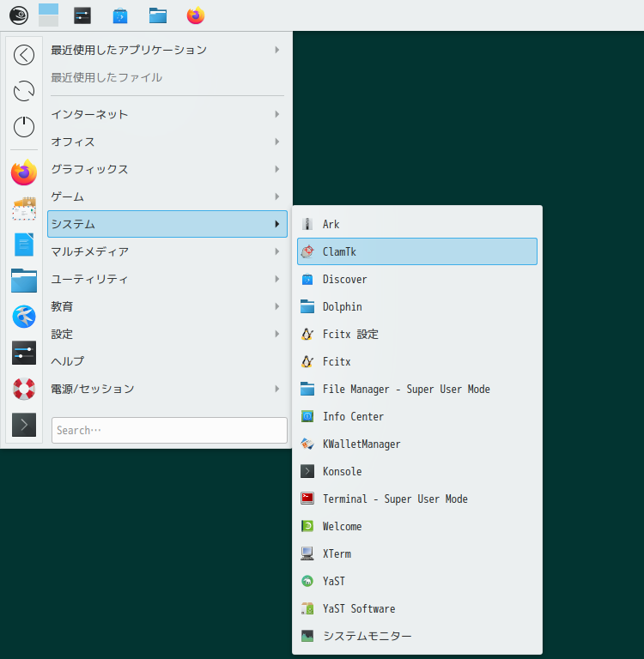
Task: Click the XTerm monitor icon
Action: 307,553
